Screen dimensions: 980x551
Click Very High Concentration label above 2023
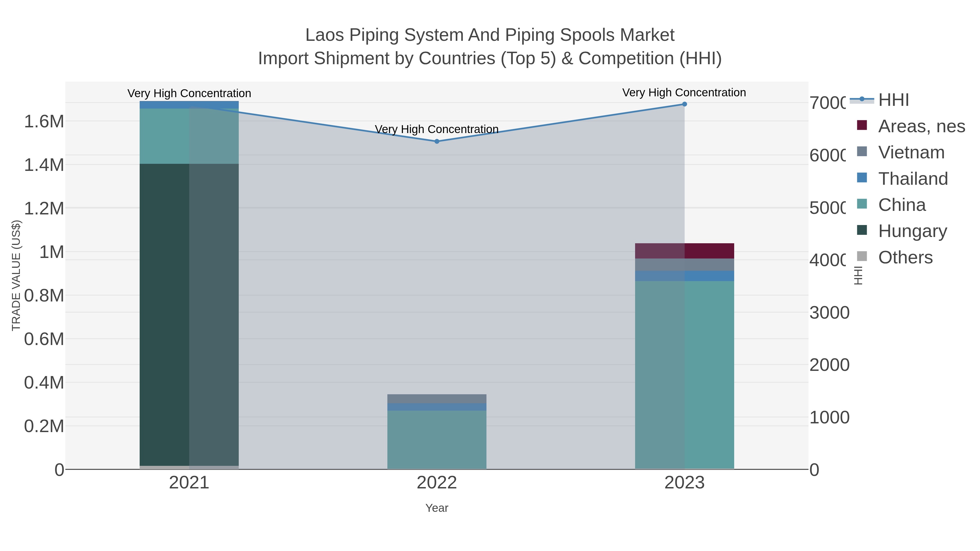[x=684, y=93]
